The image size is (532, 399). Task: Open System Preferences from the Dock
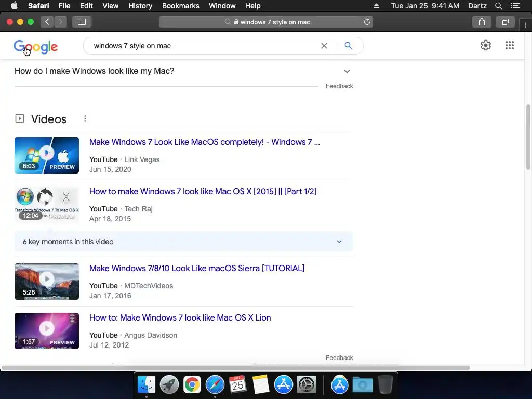coord(307,385)
